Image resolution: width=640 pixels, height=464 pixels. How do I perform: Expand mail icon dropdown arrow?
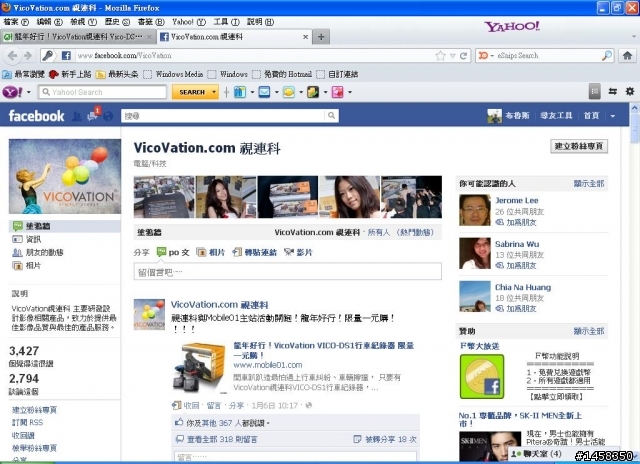click(276, 92)
